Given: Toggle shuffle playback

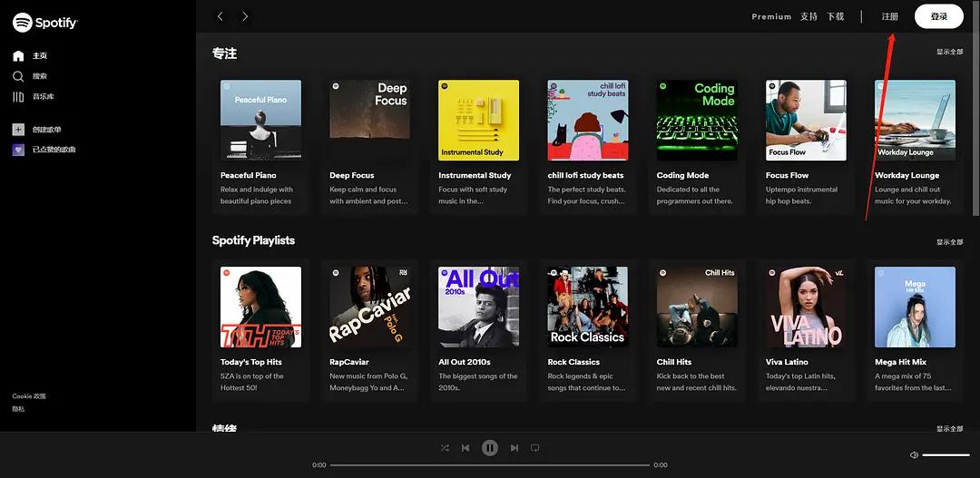Looking at the screenshot, I should pyautogui.click(x=445, y=448).
